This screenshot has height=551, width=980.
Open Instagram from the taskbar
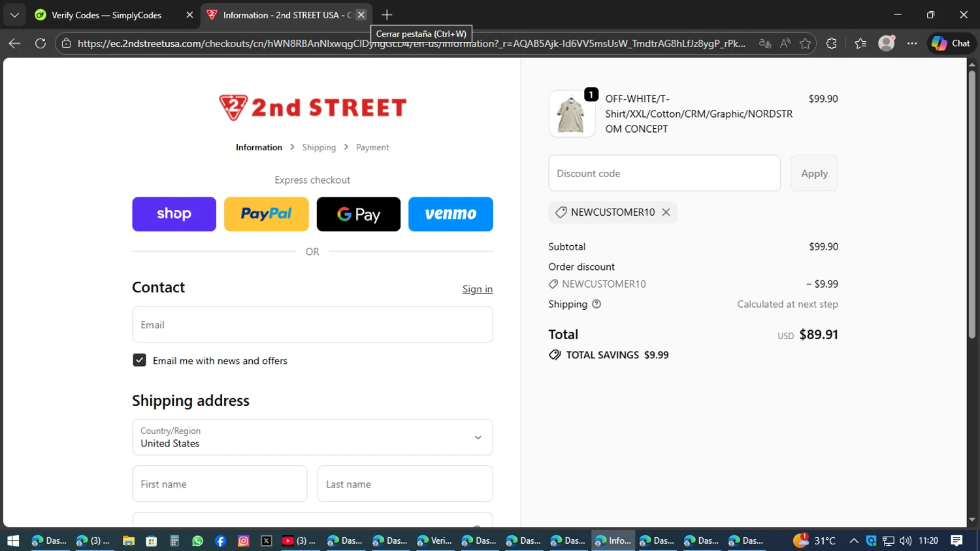(243, 541)
